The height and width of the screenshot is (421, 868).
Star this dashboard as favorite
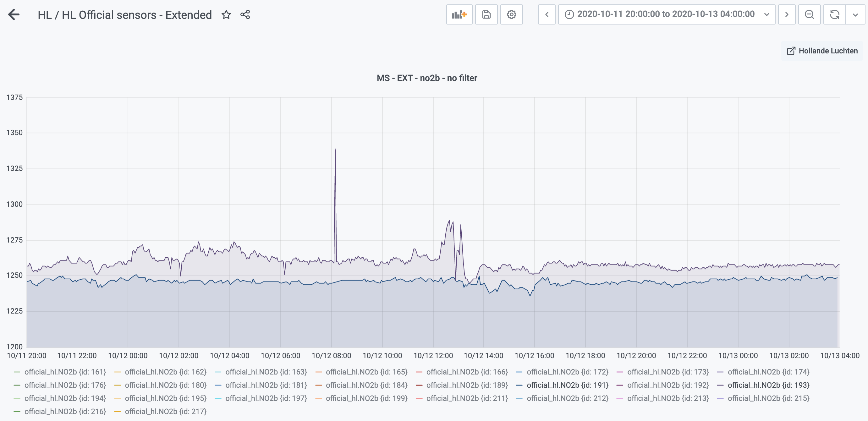coord(226,14)
